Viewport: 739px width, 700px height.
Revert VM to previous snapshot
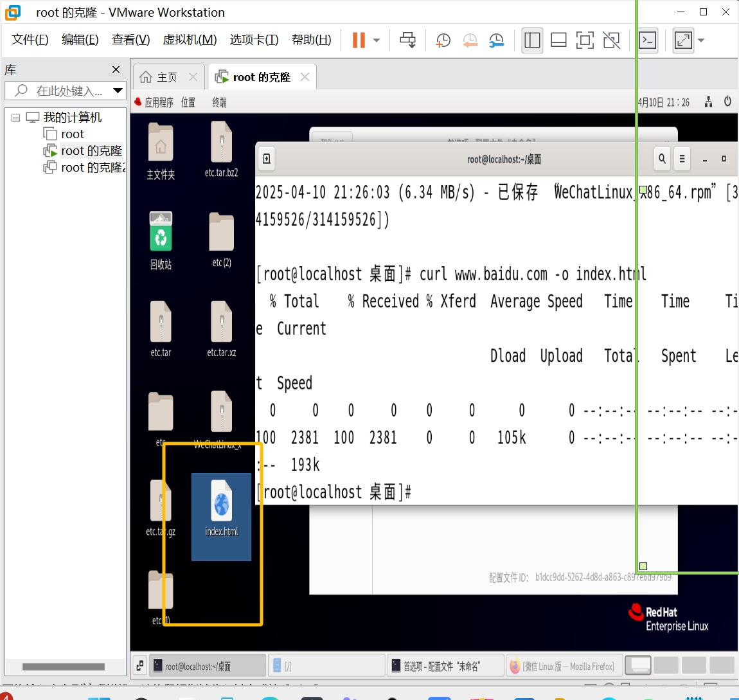tap(470, 40)
